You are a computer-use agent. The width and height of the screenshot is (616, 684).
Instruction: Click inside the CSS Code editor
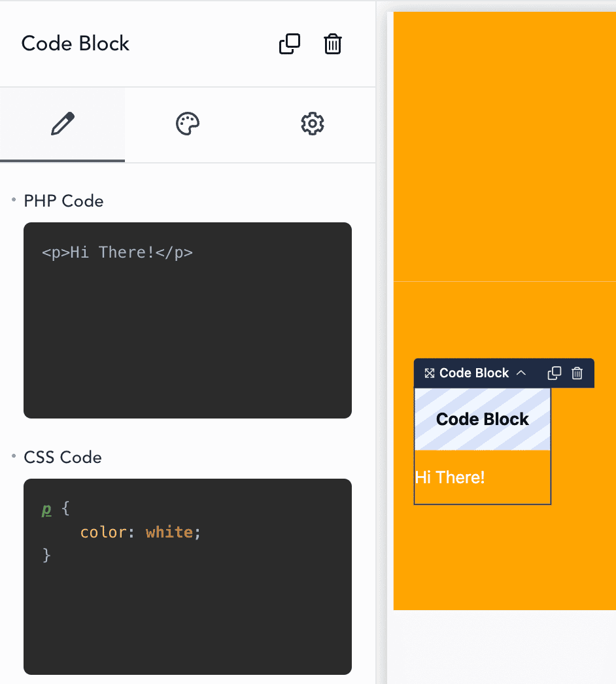click(x=188, y=577)
